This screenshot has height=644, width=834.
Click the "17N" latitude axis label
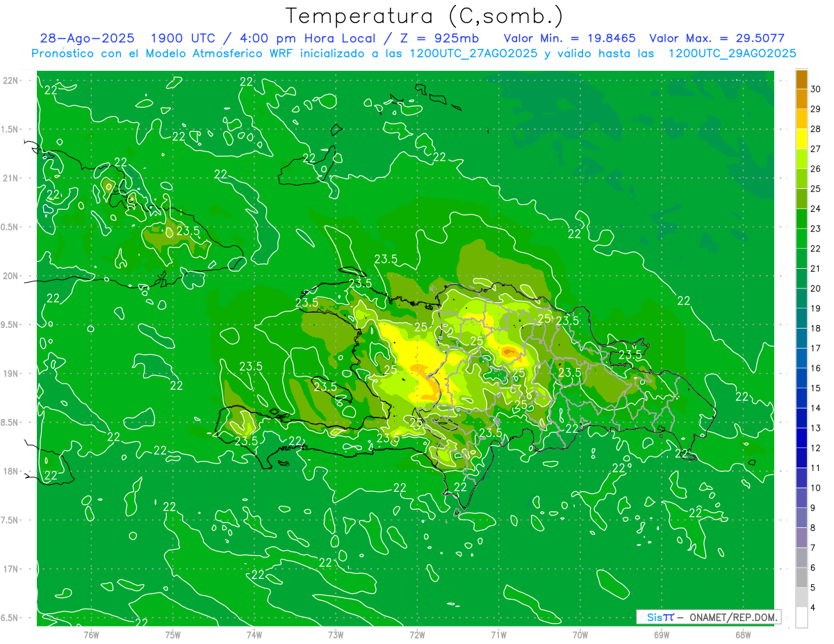[x=10, y=570]
